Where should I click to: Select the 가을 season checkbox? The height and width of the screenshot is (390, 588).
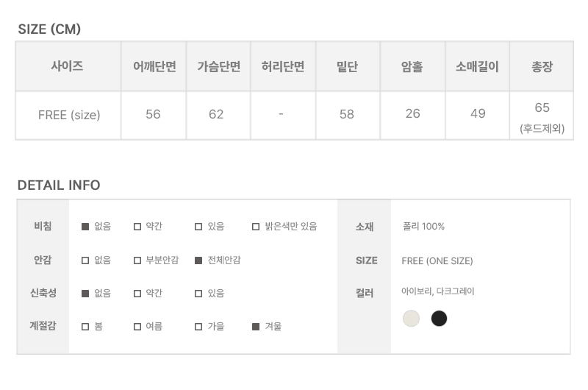click(198, 327)
